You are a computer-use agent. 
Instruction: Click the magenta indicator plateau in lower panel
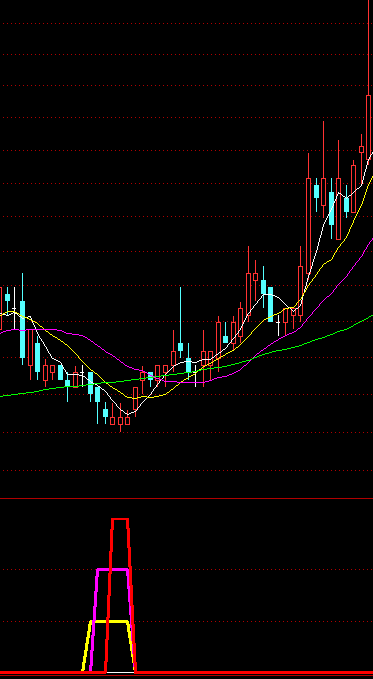[113, 569]
